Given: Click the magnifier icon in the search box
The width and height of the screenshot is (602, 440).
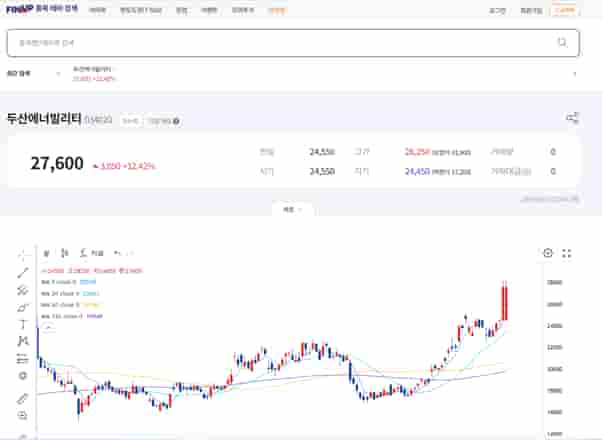Looking at the screenshot, I should pos(562,43).
